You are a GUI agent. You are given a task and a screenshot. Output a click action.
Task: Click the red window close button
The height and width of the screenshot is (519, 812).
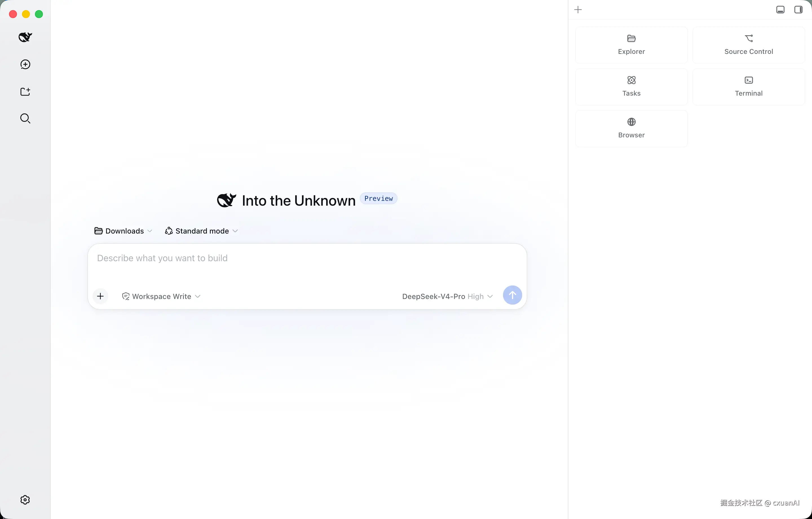13,14
